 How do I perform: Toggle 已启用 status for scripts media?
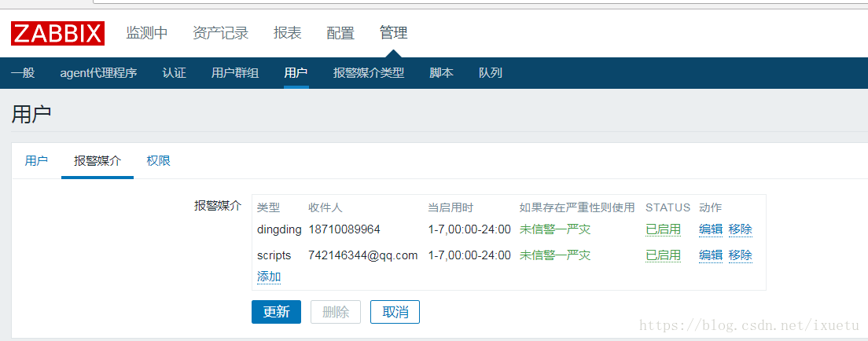click(663, 255)
